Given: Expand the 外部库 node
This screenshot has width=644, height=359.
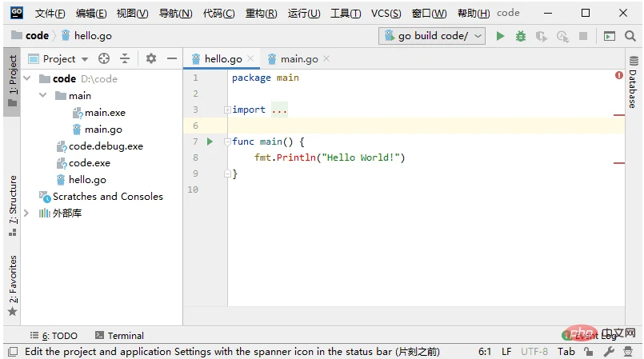Looking at the screenshot, I should [26, 213].
